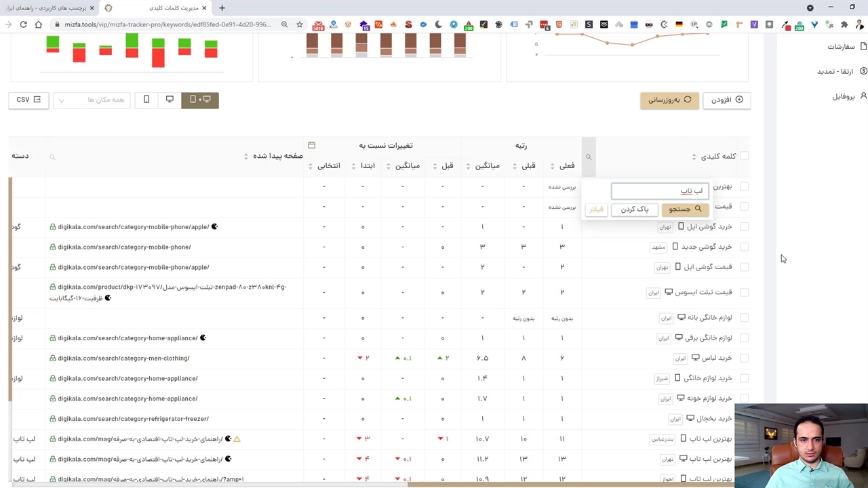Tick the checkbox for خرید لباس keyword
The height and width of the screenshot is (488, 868).
click(x=744, y=358)
